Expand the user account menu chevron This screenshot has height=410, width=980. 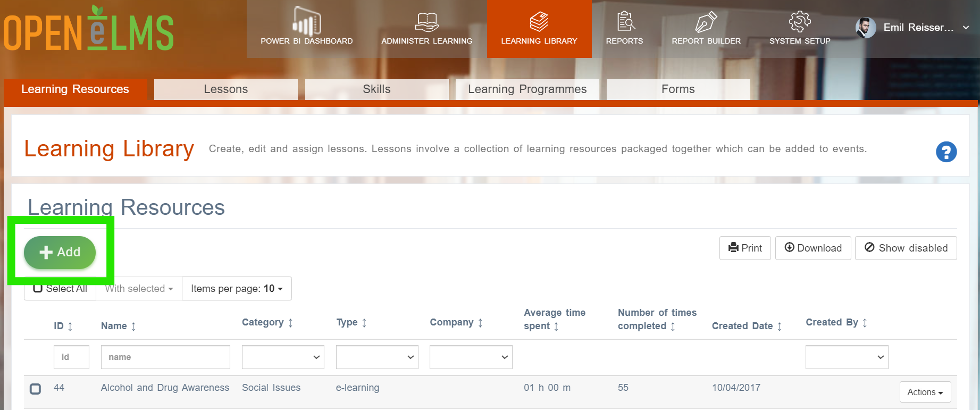pos(966,28)
